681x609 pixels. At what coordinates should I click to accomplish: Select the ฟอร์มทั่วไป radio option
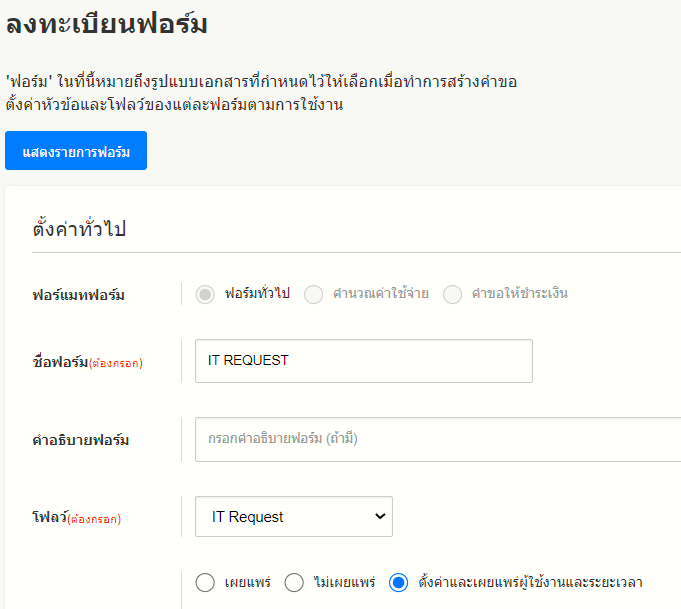pos(206,294)
